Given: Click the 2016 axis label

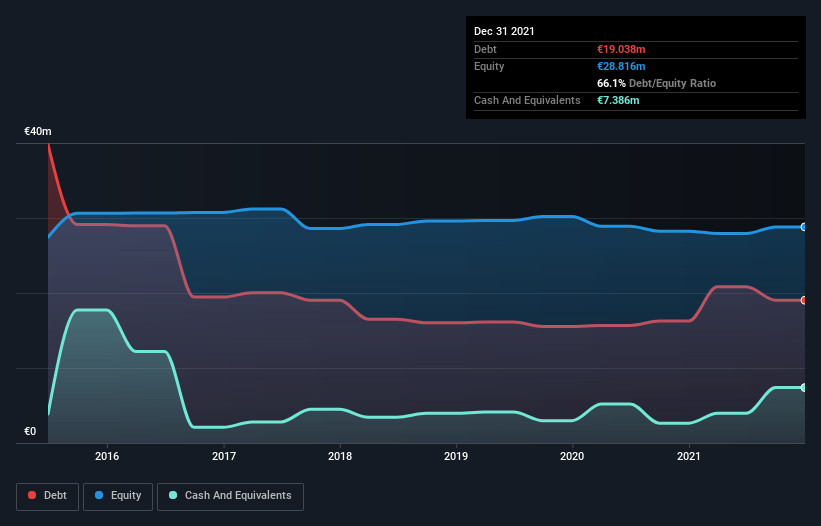Looking at the screenshot, I should coord(107,456).
